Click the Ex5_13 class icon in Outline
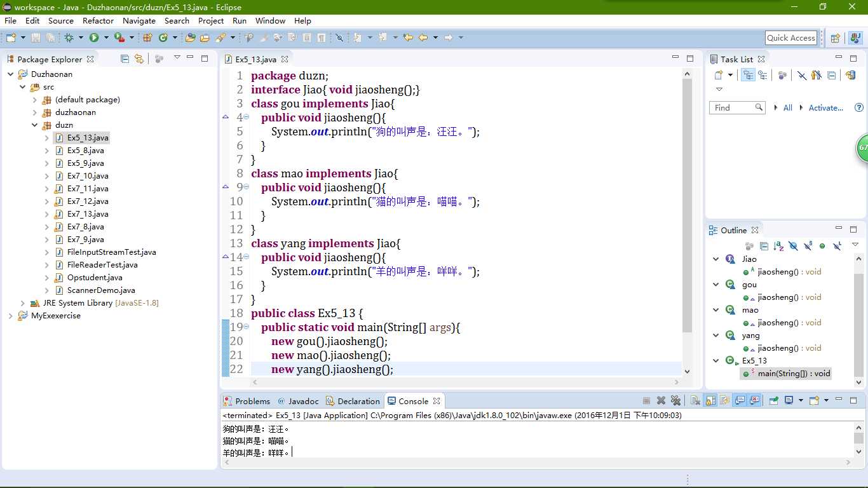 [x=731, y=361]
